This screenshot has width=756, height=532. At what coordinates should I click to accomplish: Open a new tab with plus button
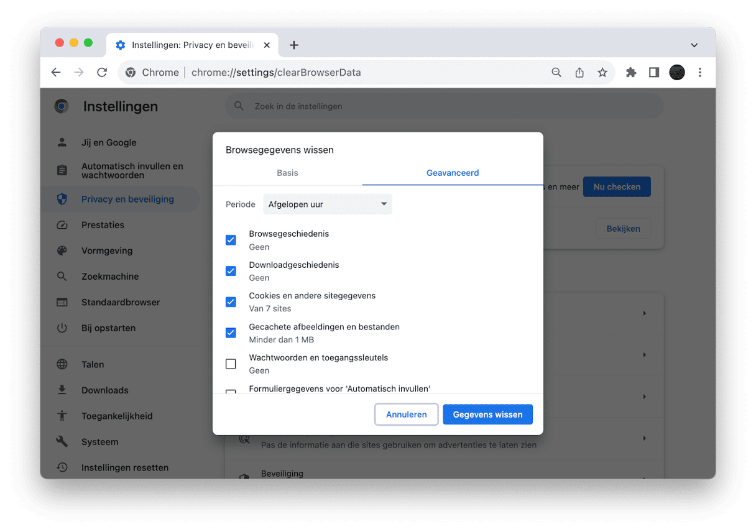tap(294, 45)
